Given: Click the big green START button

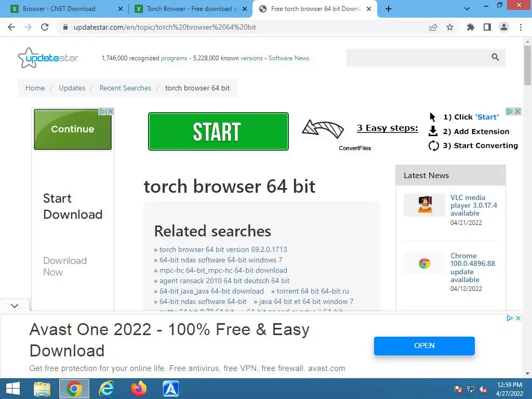Looking at the screenshot, I should (218, 131).
